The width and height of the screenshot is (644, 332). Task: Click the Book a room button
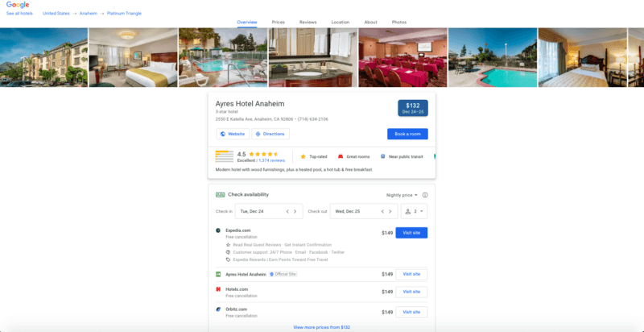407,134
